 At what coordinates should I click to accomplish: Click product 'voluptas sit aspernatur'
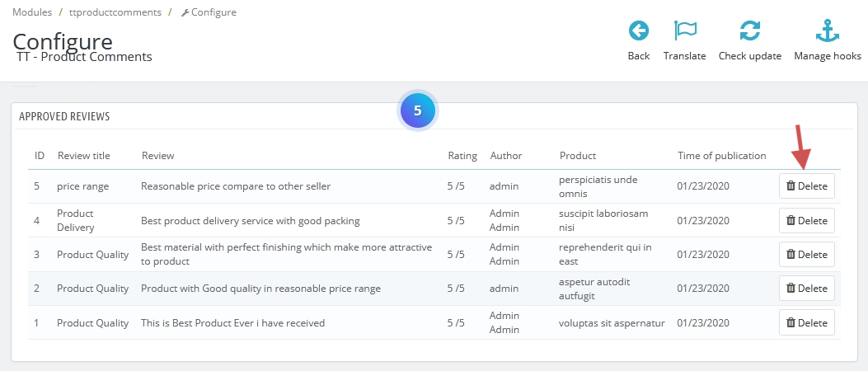pyautogui.click(x=611, y=323)
